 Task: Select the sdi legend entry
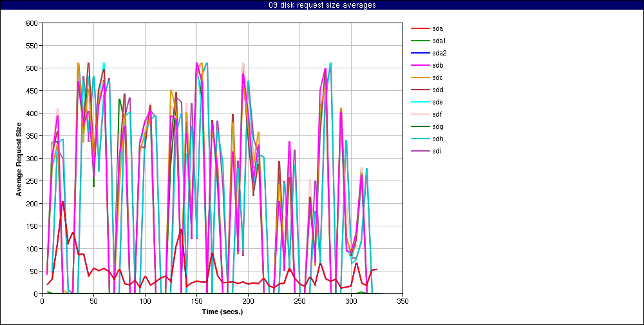[427, 151]
